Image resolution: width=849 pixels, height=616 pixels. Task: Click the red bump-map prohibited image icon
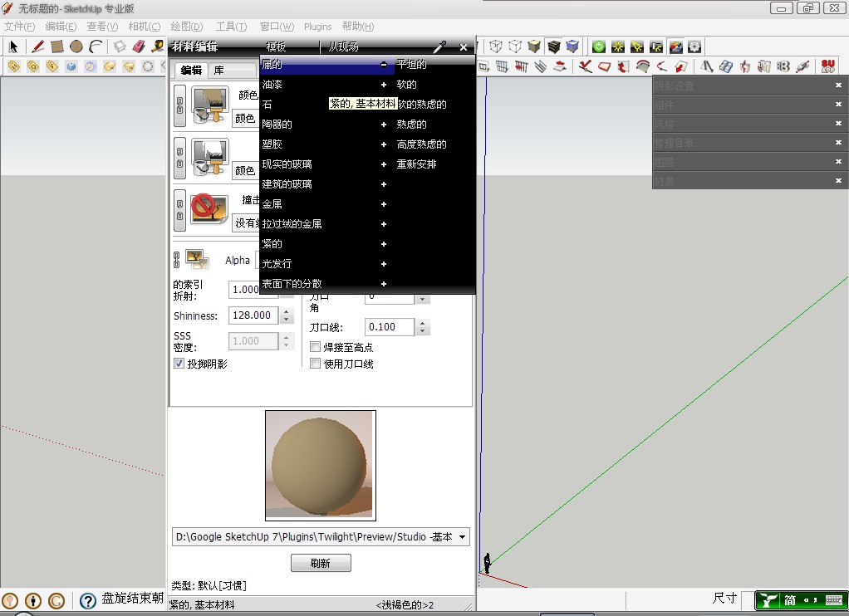click(209, 209)
